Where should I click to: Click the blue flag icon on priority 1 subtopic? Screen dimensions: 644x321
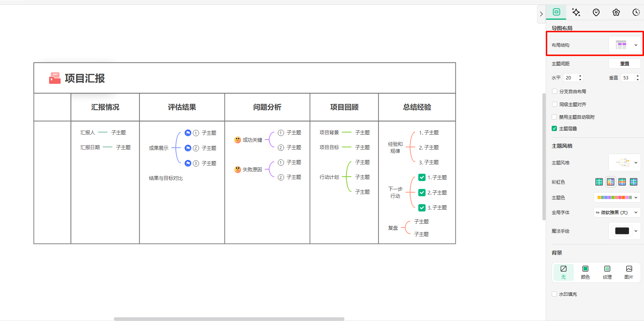(x=188, y=133)
